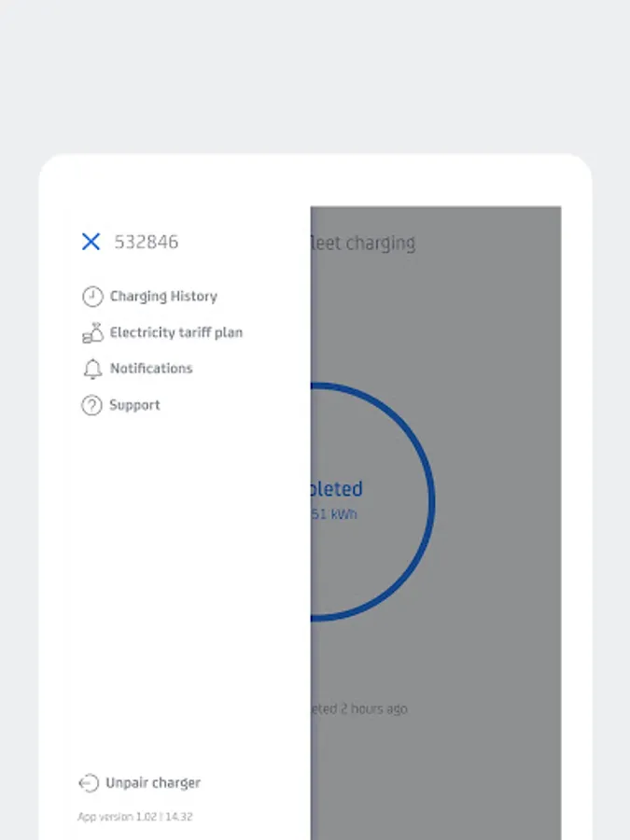Click the Unpair charger text link
The width and height of the screenshot is (630, 840).
coord(153,783)
